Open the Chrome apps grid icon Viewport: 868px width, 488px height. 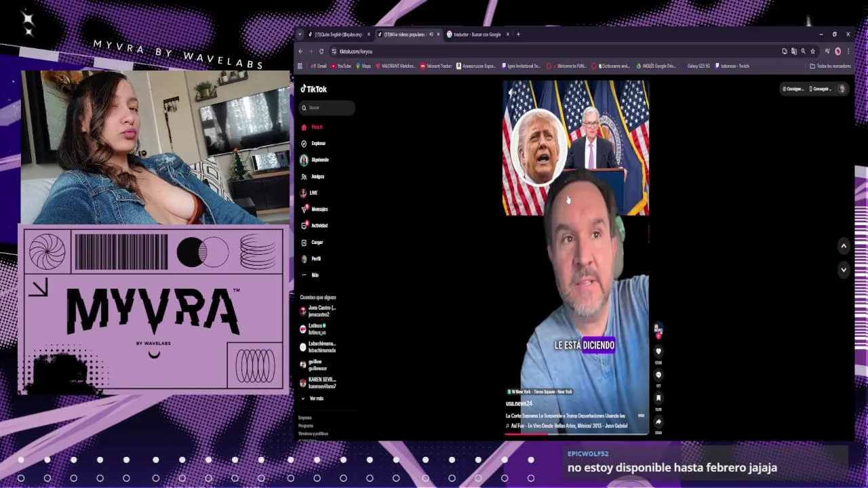(300, 66)
